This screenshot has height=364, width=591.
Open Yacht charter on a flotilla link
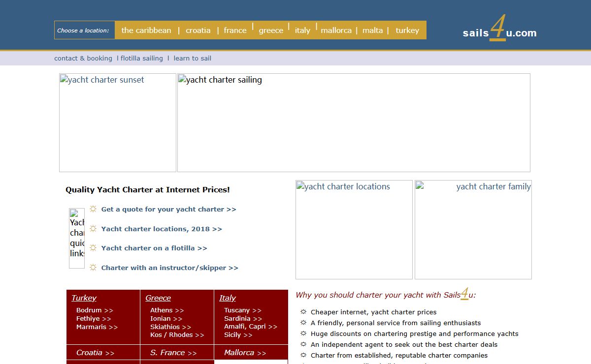(154, 248)
